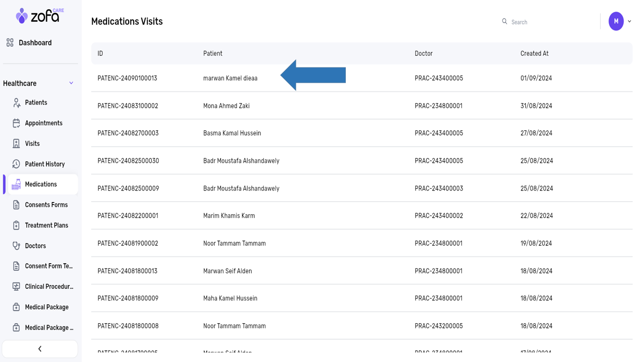The image size is (644, 362).
Task: Open visit PATENC-24083100002
Action: pos(128,106)
